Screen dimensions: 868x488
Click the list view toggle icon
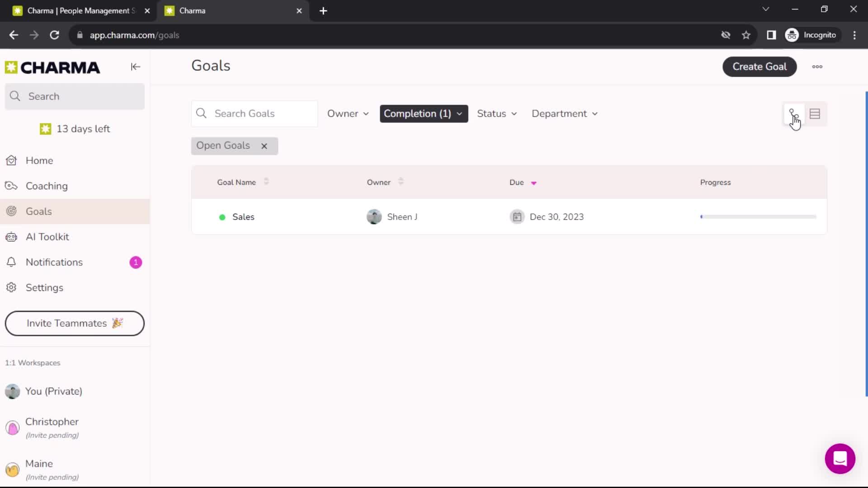(x=815, y=113)
